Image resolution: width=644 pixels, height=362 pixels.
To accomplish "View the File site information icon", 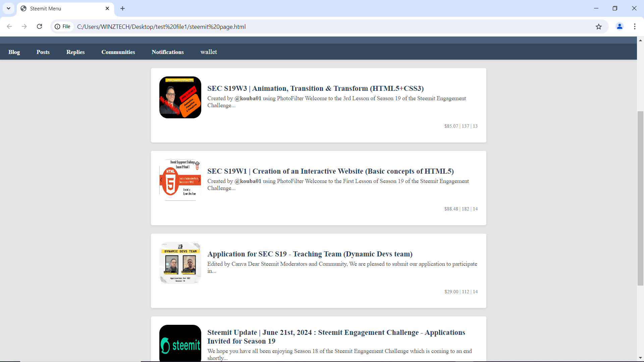I will pyautogui.click(x=63, y=26).
